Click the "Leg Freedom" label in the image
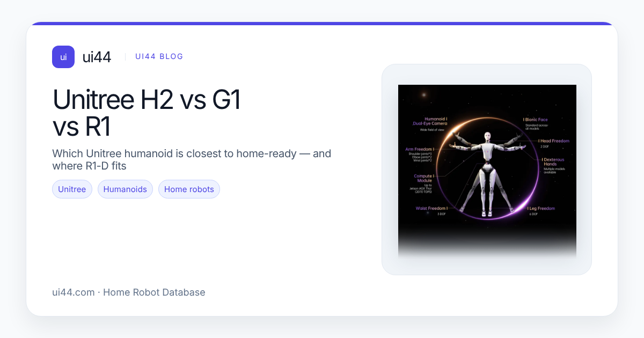Screen dimensions: 644x338 pyautogui.click(x=541, y=208)
